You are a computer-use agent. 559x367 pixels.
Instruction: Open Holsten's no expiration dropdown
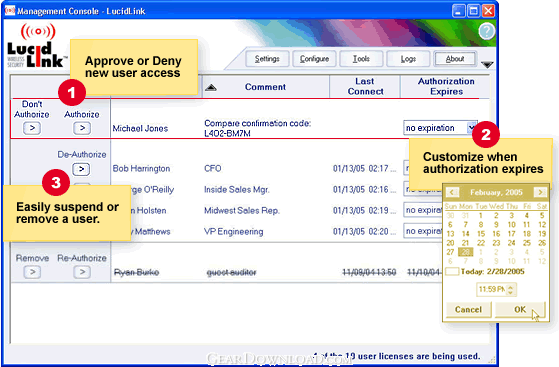pos(423,210)
